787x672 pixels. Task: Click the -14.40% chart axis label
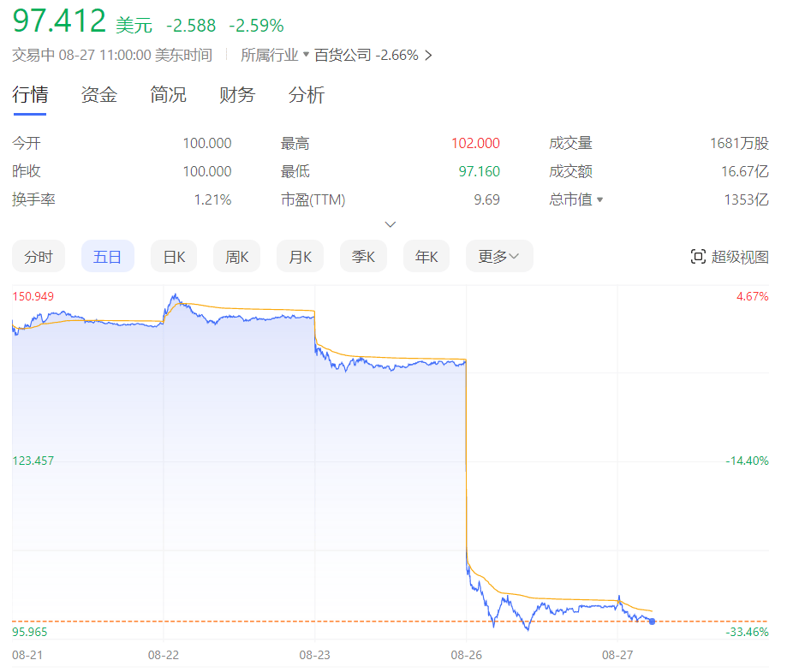pyautogui.click(x=747, y=461)
